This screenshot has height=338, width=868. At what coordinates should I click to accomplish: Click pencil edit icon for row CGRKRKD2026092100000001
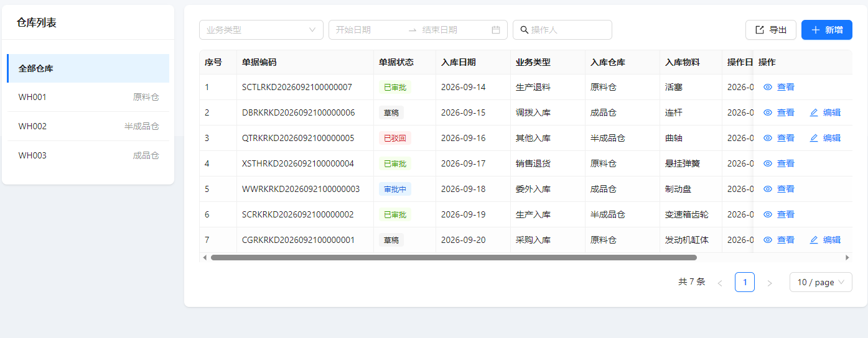pos(814,240)
